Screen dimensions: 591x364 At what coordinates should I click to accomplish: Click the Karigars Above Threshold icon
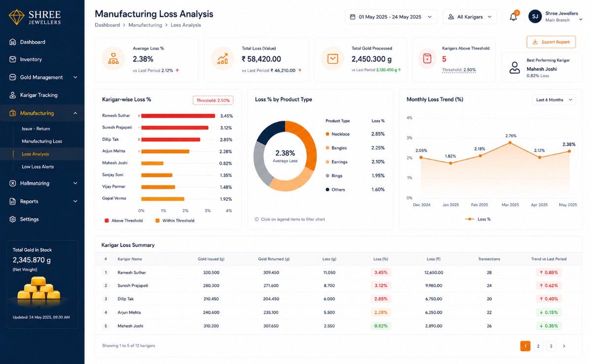pos(427,59)
